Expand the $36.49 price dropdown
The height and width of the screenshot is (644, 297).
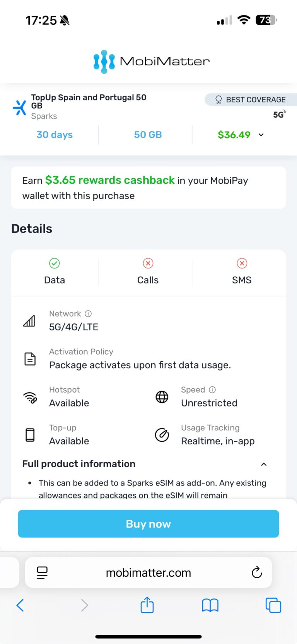coord(261,135)
